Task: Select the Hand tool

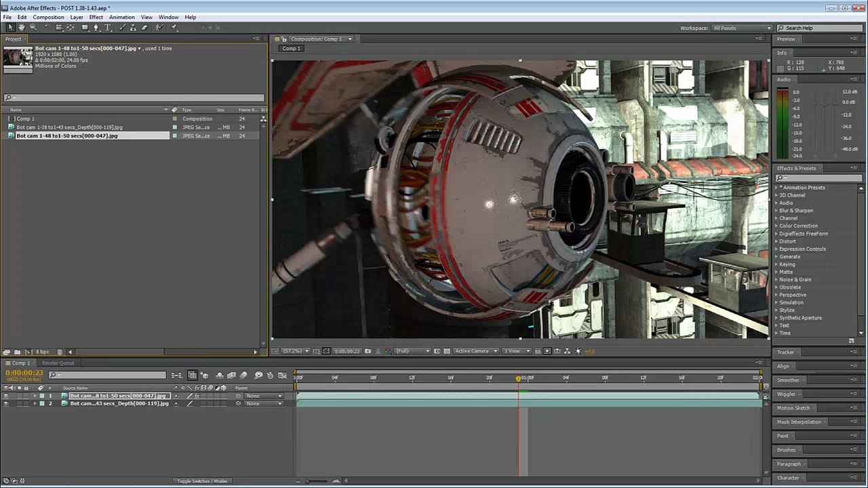Action: tap(22, 28)
